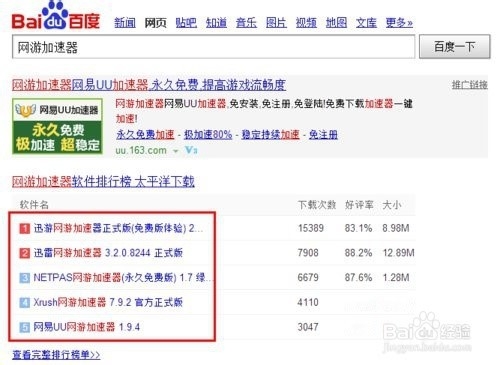Click the 软件名 column header
Image resolution: width=500 pixels, height=365 pixels.
34,205
